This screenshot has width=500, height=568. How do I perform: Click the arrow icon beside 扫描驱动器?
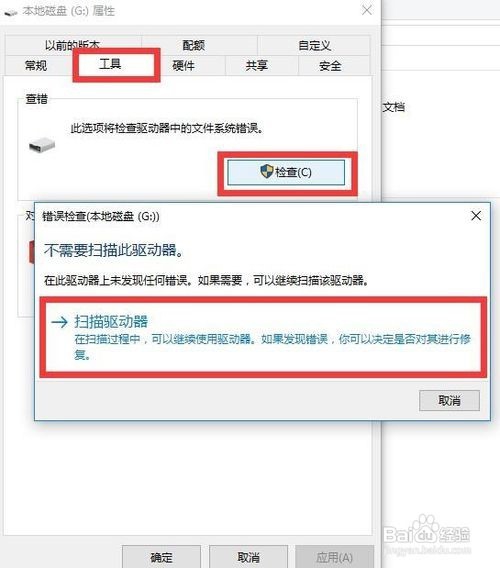59,322
